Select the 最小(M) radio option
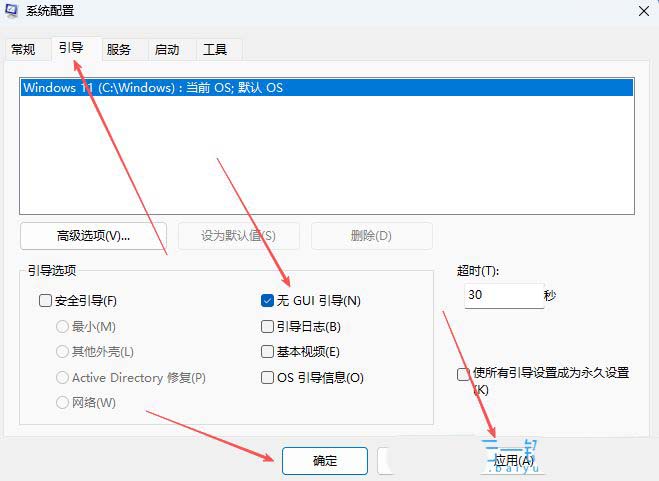The image size is (659, 481). click(x=62, y=326)
